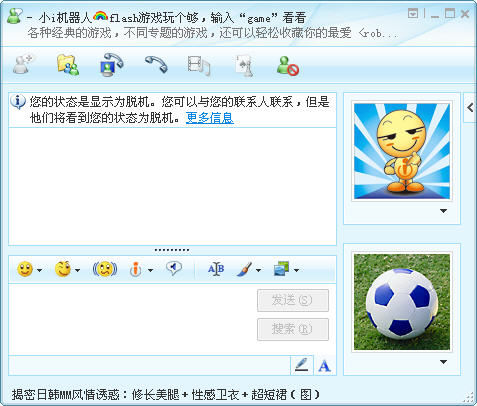Open the games playing-card icon
This screenshot has width=477, height=406.
pos(244,66)
